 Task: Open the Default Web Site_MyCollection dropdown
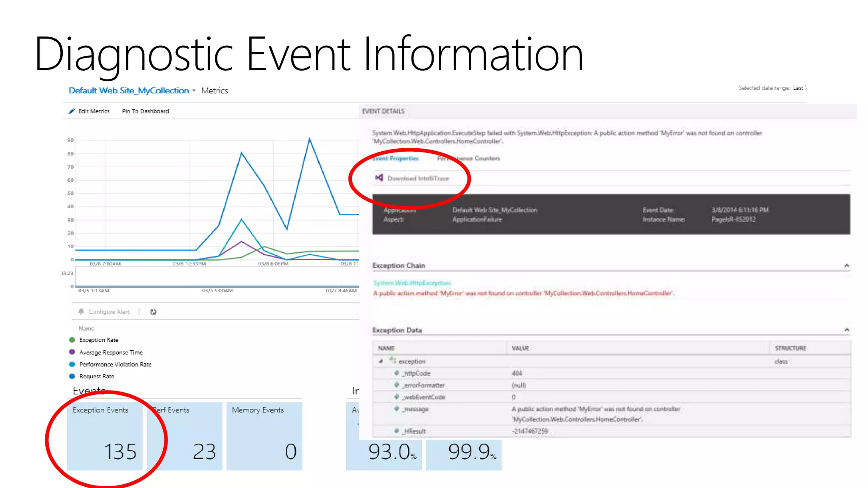click(194, 91)
